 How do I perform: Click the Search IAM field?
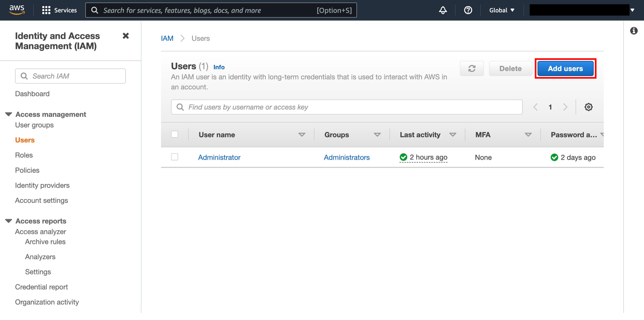tap(70, 76)
